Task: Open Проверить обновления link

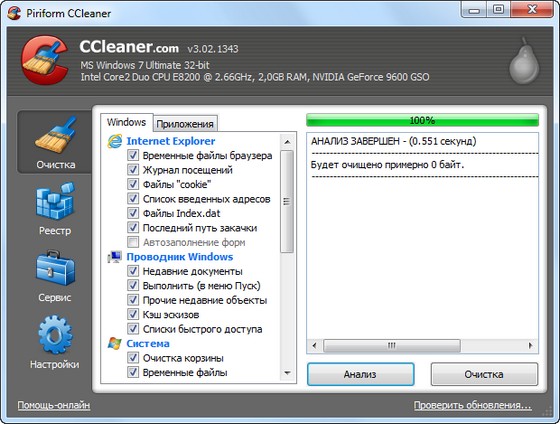Action: tap(472, 405)
